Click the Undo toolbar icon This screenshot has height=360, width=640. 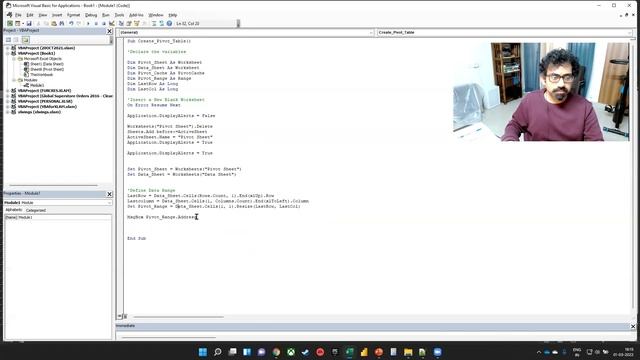point(71,24)
